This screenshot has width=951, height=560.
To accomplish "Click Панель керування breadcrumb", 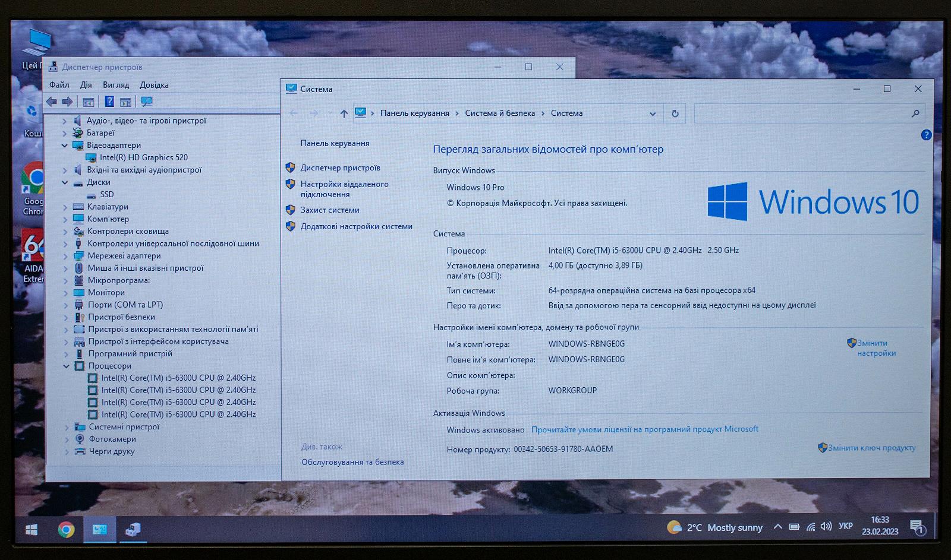I will pyautogui.click(x=415, y=113).
